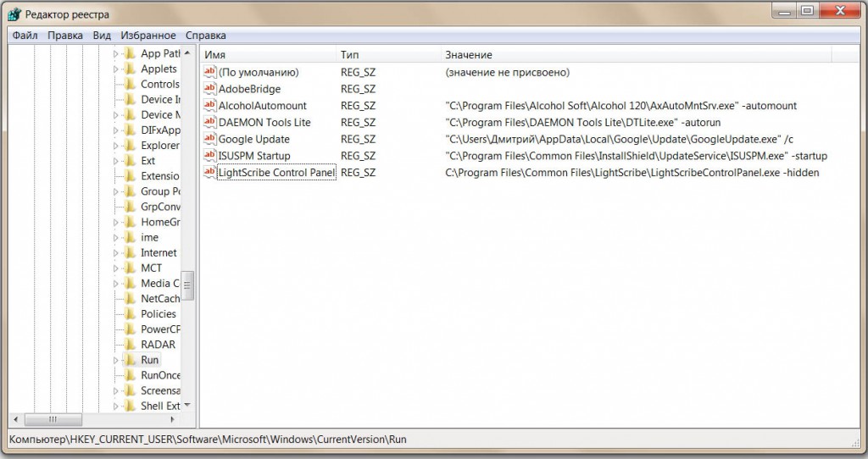Expand the Run tree node

pyautogui.click(x=115, y=361)
